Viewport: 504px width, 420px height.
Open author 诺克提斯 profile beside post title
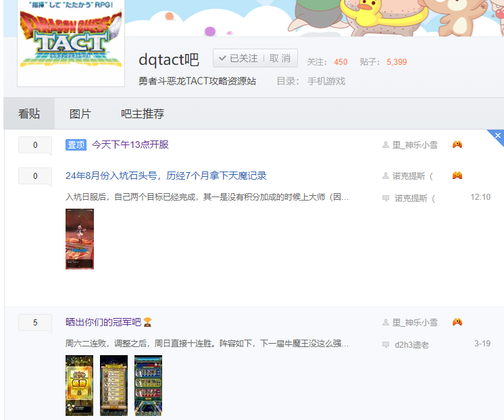coord(412,176)
